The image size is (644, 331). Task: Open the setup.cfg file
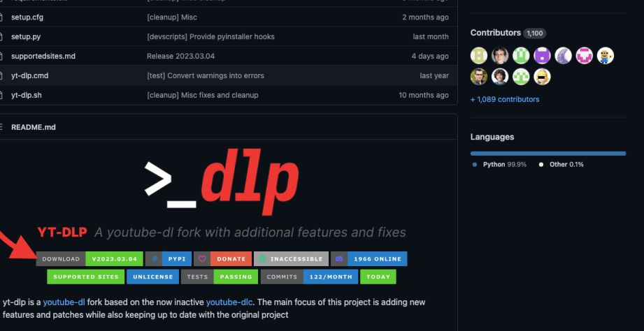click(x=29, y=17)
